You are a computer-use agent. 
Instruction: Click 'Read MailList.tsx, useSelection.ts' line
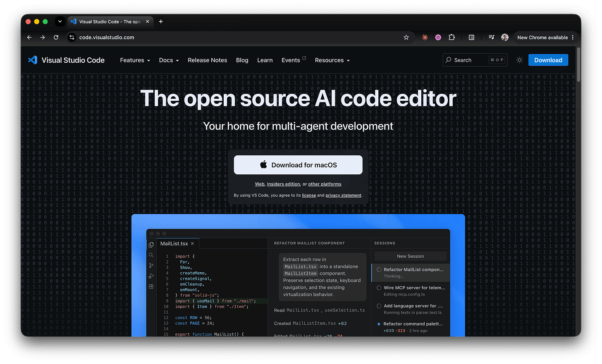[x=320, y=310]
